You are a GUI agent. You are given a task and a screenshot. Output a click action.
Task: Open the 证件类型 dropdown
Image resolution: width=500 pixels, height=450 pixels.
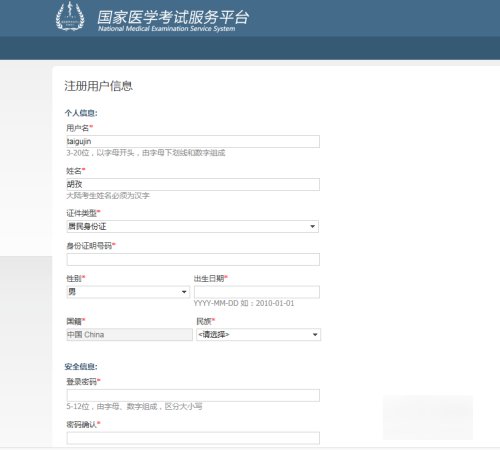tap(193, 227)
